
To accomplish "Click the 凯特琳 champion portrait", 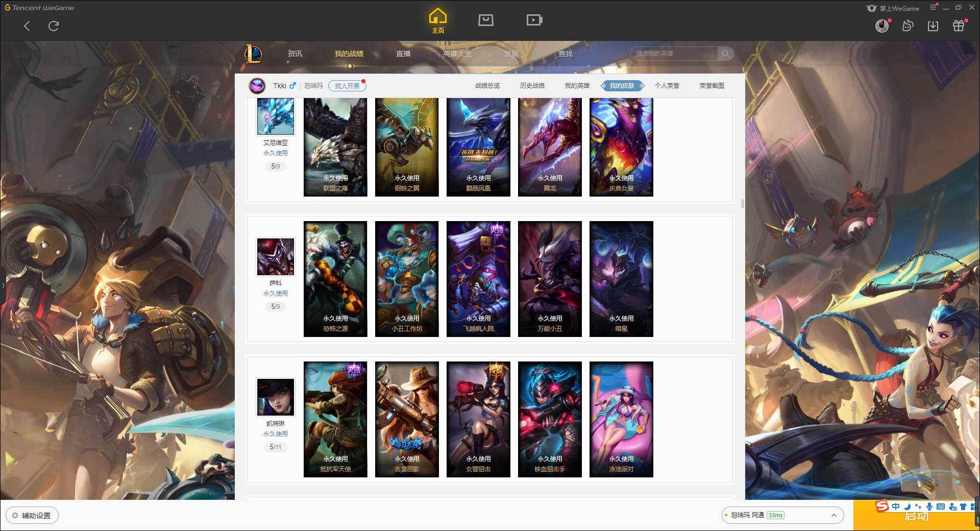I will coord(276,397).
